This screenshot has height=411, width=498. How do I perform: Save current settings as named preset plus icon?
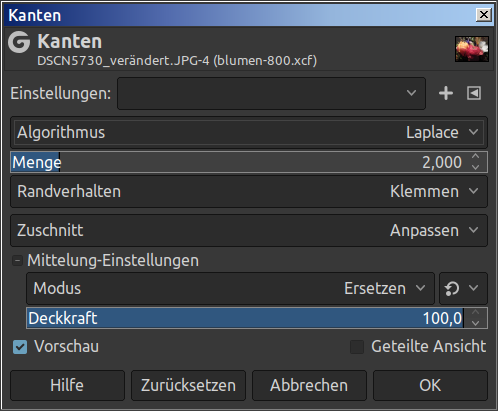446,93
